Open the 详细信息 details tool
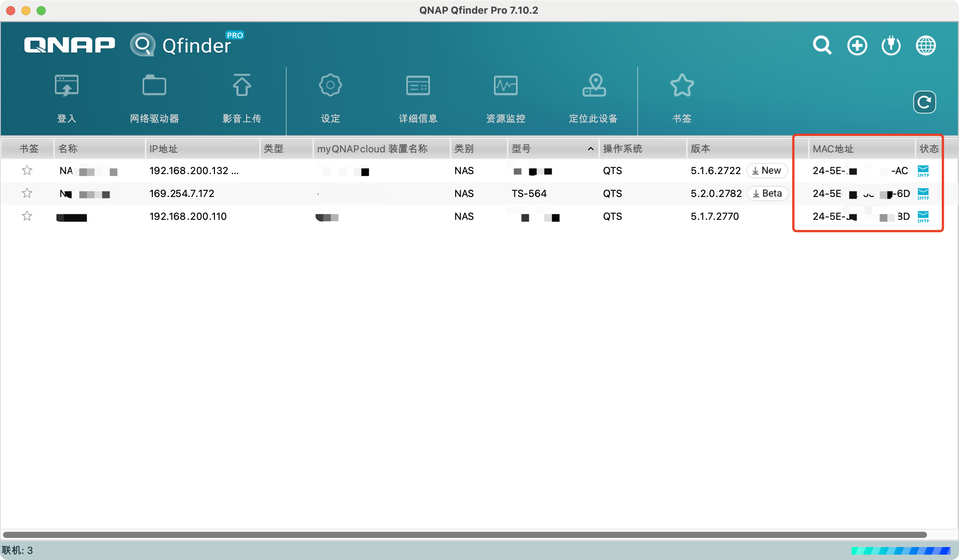Image resolution: width=959 pixels, height=560 pixels. click(x=418, y=99)
